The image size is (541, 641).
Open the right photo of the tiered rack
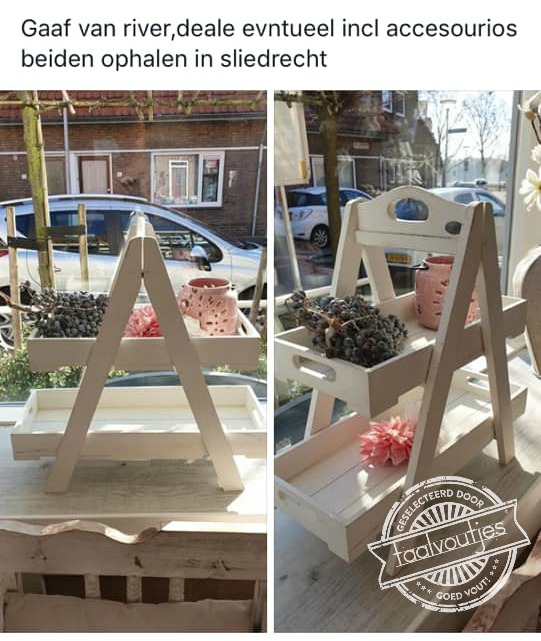407,361
